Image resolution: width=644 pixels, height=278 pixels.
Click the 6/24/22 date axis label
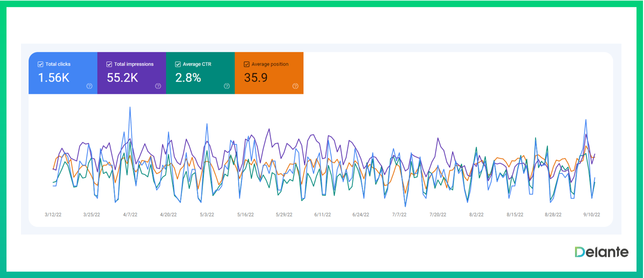[x=361, y=214]
